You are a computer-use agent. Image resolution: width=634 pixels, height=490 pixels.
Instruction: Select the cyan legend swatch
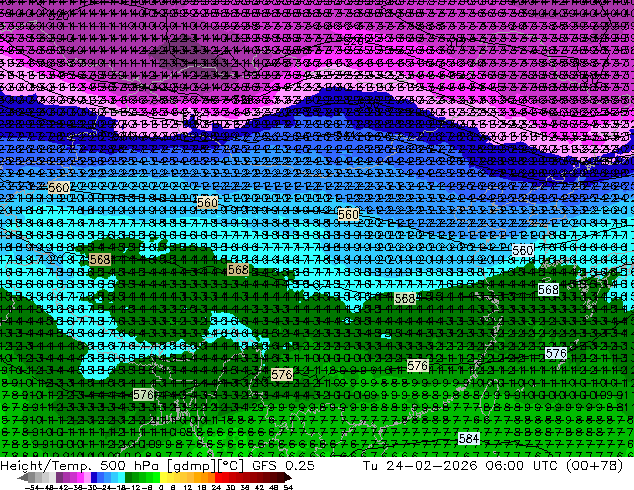[121, 477]
